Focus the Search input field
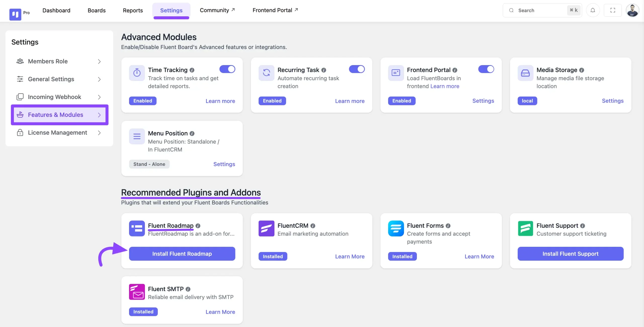The image size is (644, 327). pyautogui.click(x=542, y=10)
